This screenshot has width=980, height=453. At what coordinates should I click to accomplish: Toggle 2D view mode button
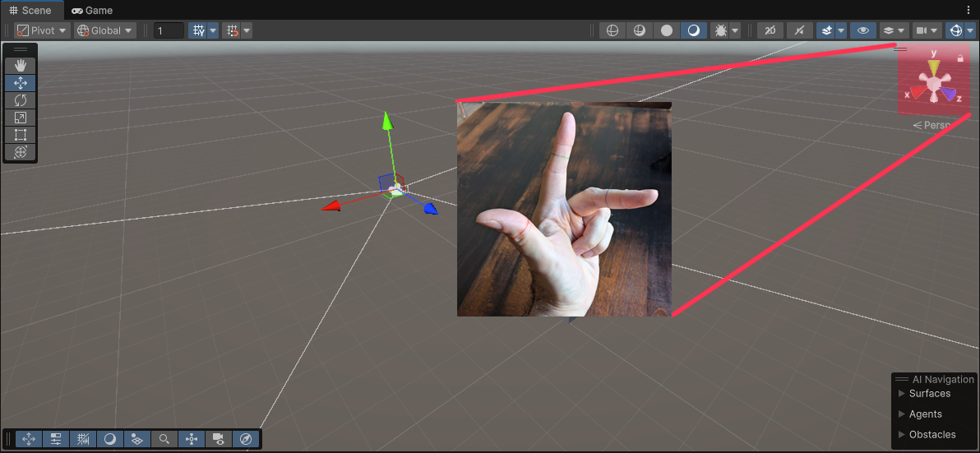click(x=770, y=30)
